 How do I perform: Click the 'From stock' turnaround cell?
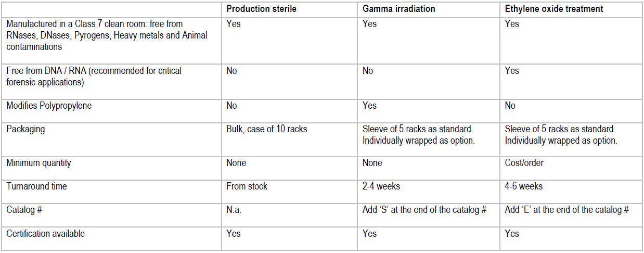pyautogui.click(x=247, y=186)
